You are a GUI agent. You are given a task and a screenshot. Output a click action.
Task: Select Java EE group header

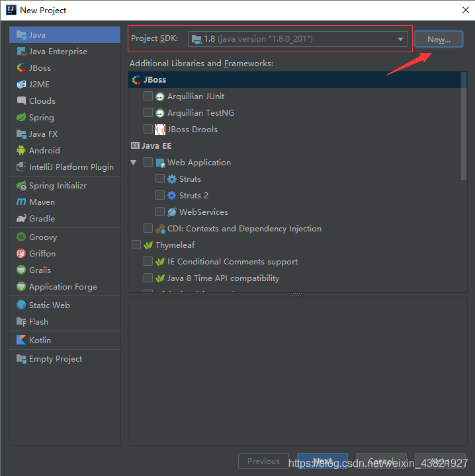(294, 146)
